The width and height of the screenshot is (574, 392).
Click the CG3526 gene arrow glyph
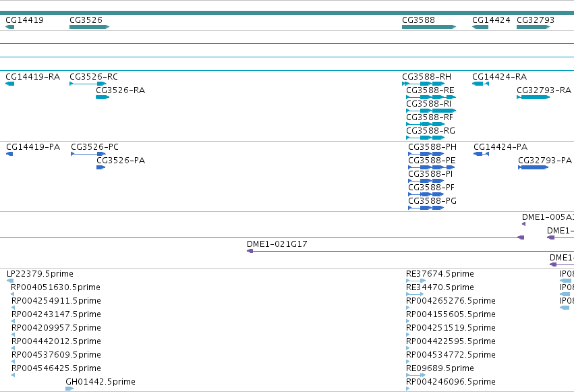tap(89, 27)
